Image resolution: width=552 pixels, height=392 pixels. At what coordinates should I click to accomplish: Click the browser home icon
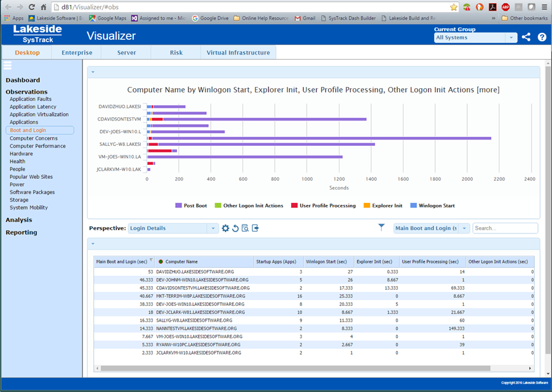tap(43, 7)
